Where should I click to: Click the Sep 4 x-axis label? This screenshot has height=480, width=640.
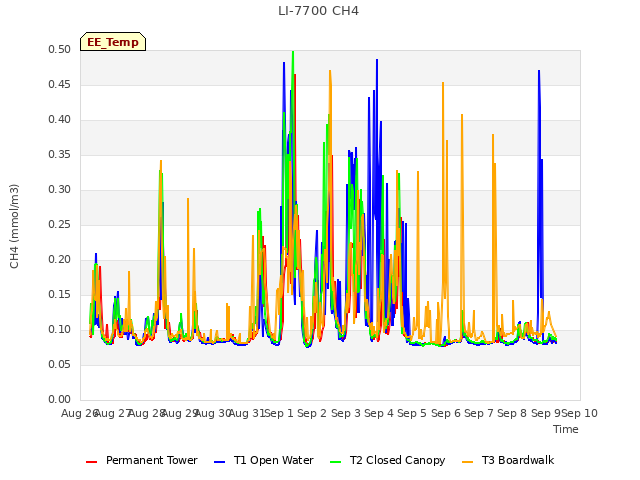pyautogui.click(x=379, y=413)
